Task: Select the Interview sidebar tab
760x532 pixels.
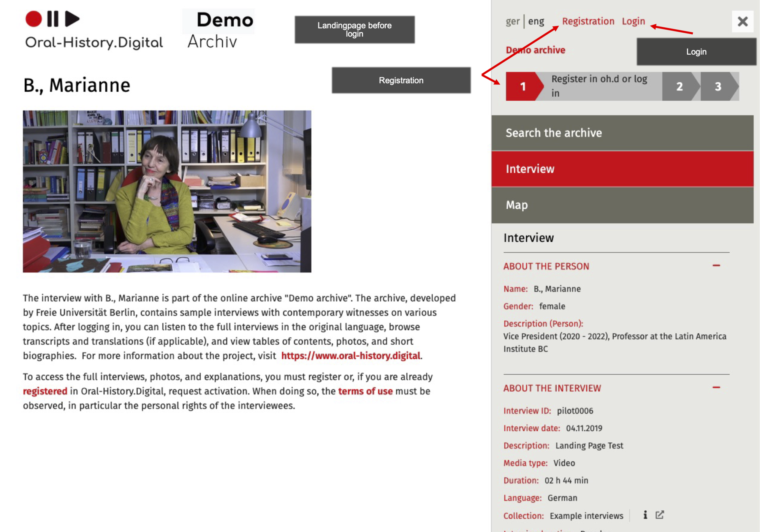Action: tap(622, 169)
